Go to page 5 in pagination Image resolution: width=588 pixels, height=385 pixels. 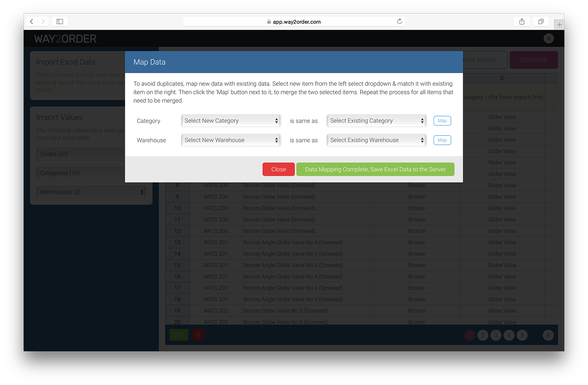[522, 335]
